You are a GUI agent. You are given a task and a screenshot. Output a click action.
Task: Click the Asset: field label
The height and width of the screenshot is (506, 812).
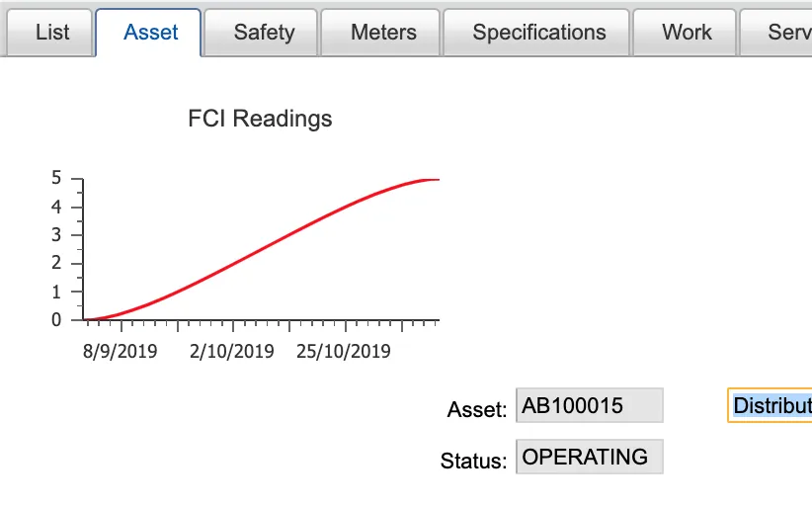477,409
